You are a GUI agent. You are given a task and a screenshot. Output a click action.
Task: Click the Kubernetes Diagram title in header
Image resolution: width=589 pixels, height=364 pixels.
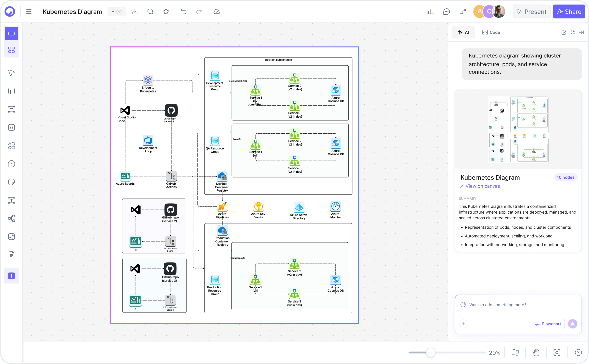click(x=72, y=11)
